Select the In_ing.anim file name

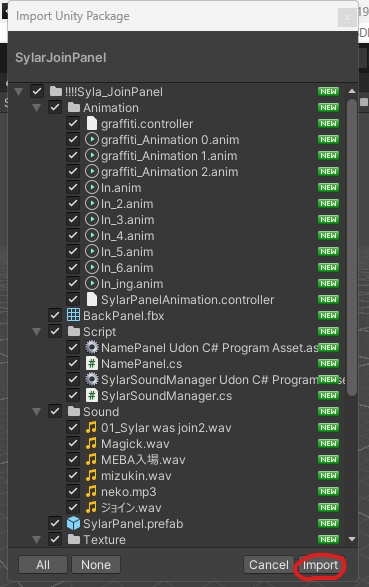pyautogui.click(x=132, y=284)
